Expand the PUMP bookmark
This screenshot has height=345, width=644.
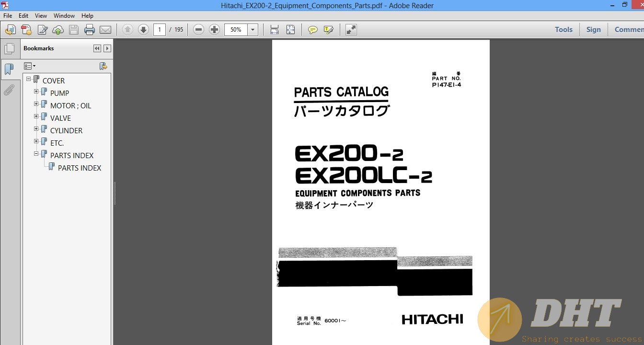tap(36, 91)
